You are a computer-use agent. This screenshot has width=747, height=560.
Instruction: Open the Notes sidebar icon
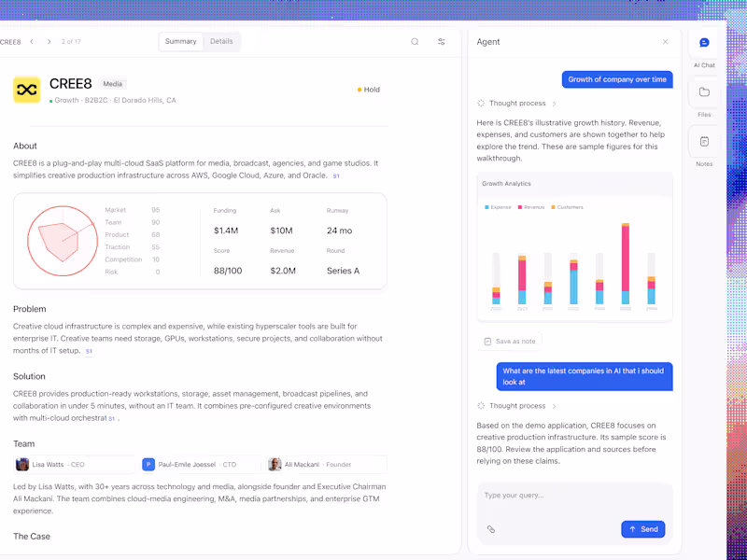point(704,142)
